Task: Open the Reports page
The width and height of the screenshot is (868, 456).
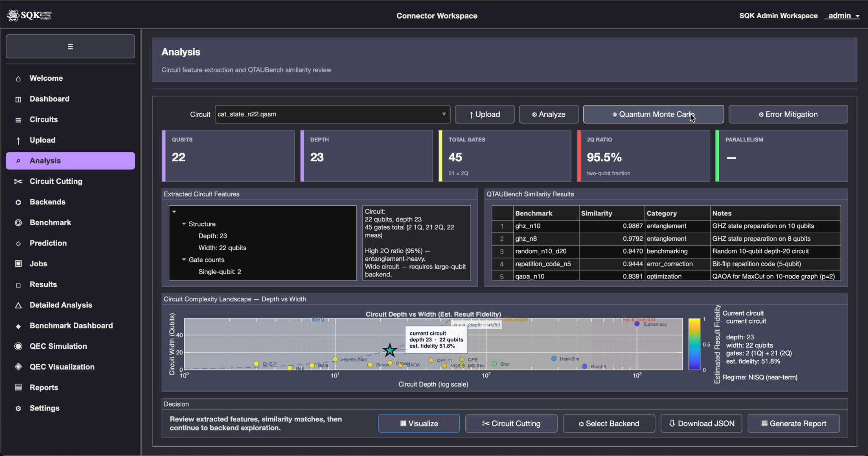Action: [x=70, y=387]
